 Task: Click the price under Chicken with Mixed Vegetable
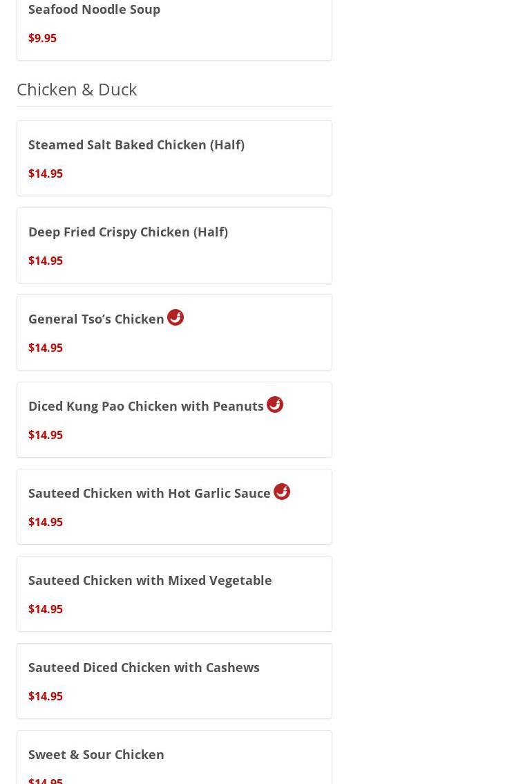46,609
